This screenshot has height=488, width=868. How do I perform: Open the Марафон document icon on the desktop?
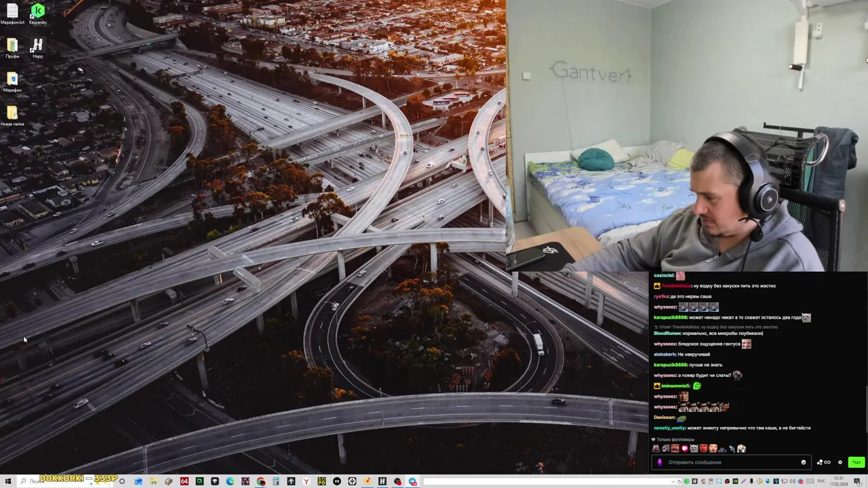coord(12,81)
